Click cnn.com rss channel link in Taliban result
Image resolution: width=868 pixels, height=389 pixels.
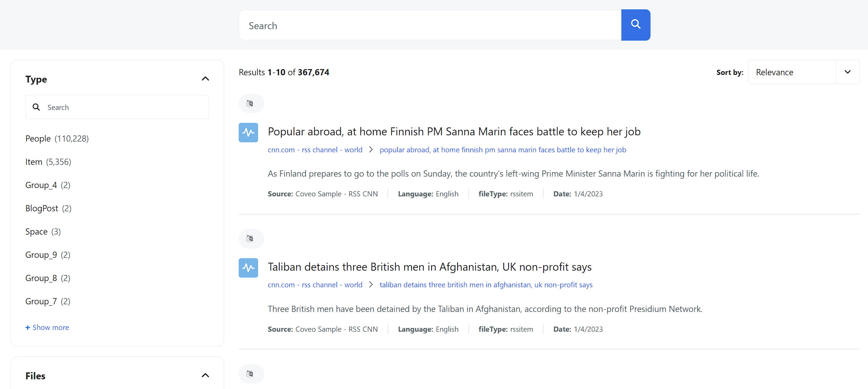click(x=315, y=285)
